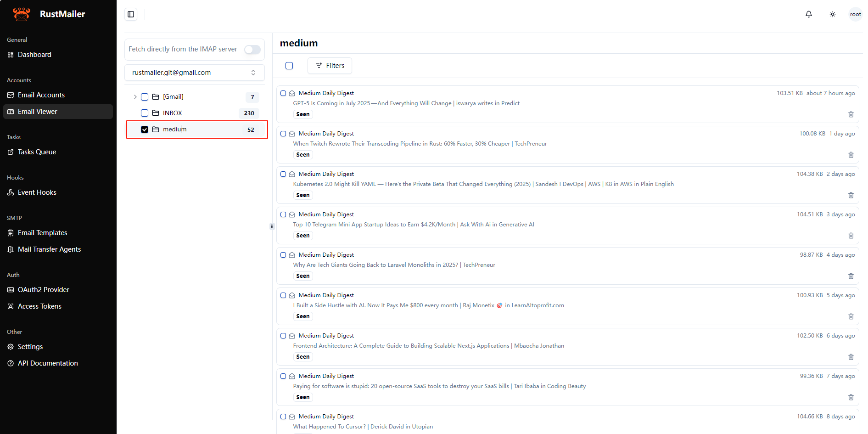Select the Telegram Mini App email checkbox
The width and height of the screenshot is (868, 434).
pos(283,214)
